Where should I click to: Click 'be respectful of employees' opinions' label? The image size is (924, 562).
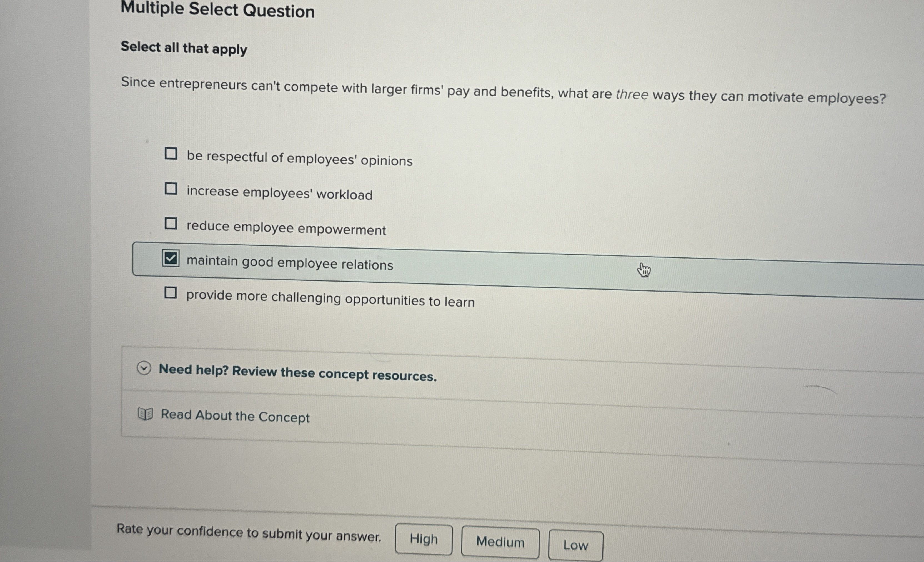click(300, 158)
